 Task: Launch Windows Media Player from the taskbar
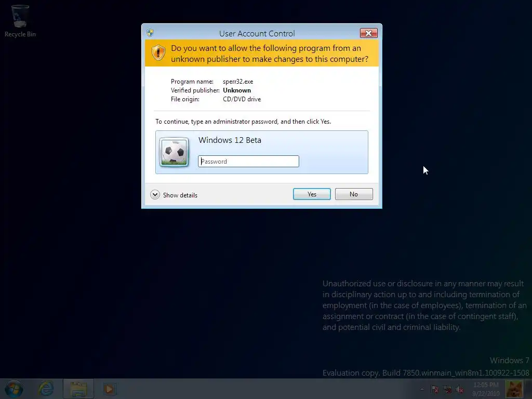pyautogui.click(x=109, y=389)
